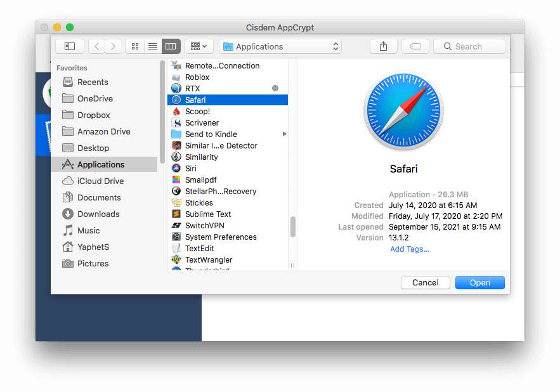The image size is (560, 392).
Task: Click the Downloads arrow icon
Action: point(68,214)
